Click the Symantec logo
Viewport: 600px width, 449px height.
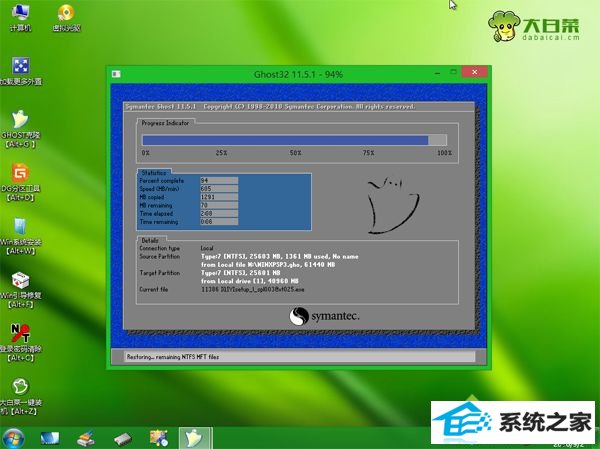tap(324, 316)
